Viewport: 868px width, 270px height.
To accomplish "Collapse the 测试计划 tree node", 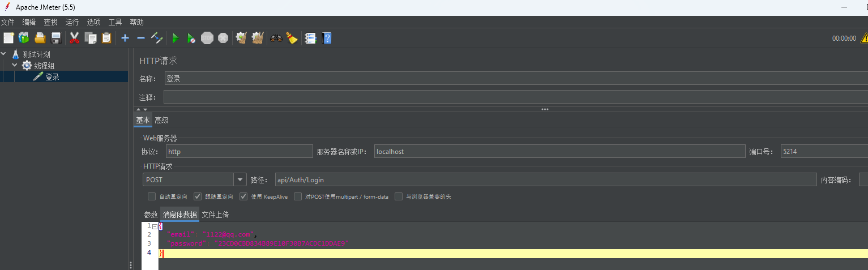I will 4,54.
